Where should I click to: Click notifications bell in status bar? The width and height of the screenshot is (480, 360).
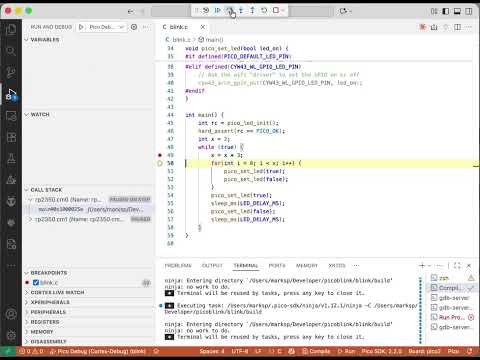[470, 351]
